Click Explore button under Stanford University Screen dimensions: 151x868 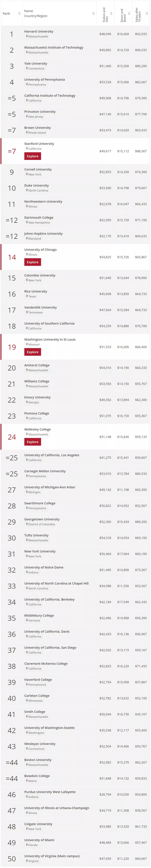tap(32, 156)
